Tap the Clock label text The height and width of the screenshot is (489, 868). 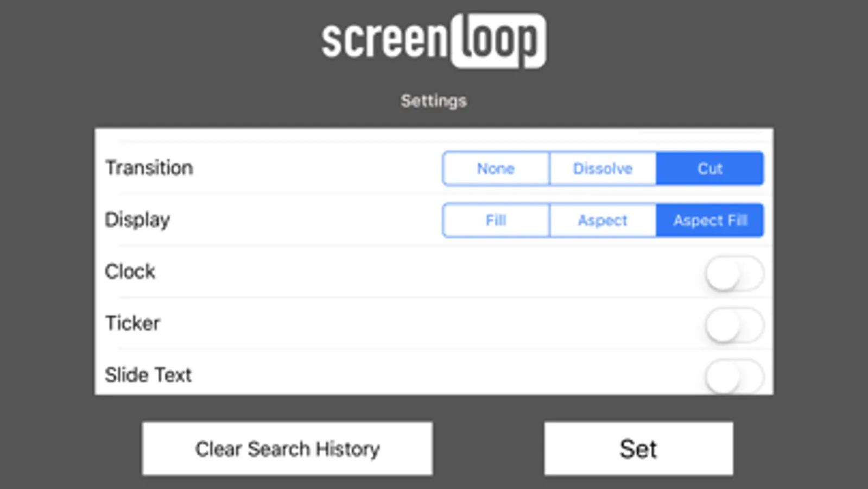(x=130, y=271)
